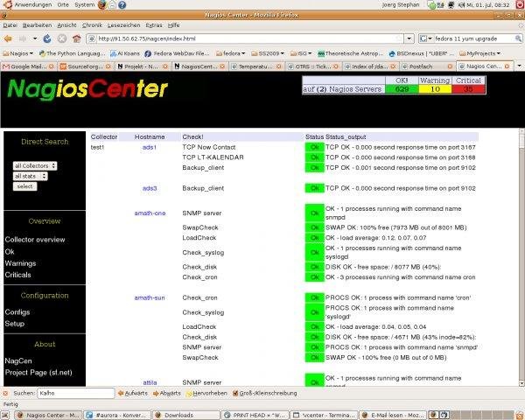This screenshot has height=420, width=525.
Task: Click the Firefox back arrow button
Action: point(8,38)
